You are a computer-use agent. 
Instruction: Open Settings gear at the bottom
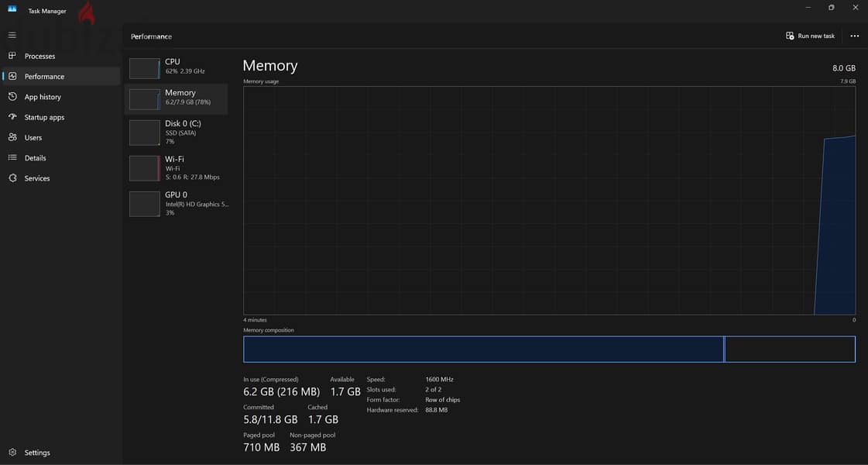click(12, 453)
